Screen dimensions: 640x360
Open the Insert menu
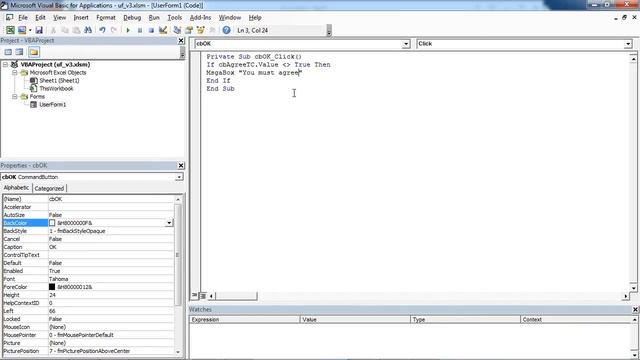coord(81,18)
